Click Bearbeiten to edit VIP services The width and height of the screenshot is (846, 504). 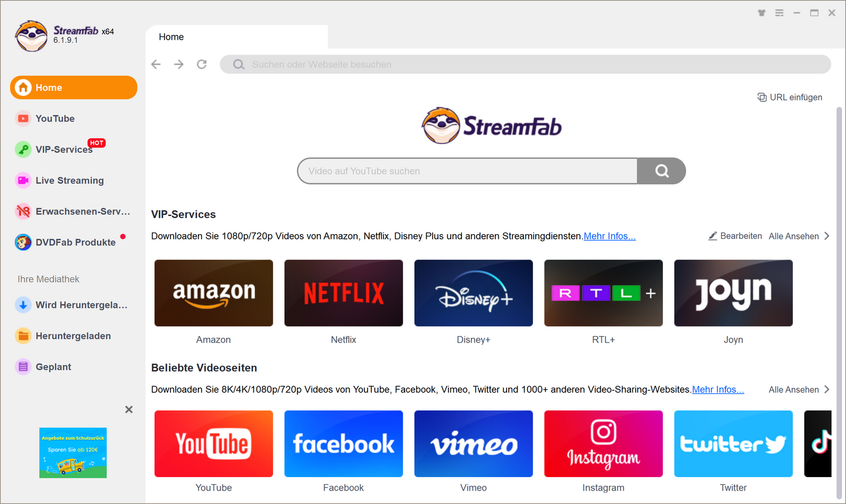(735, 236)
